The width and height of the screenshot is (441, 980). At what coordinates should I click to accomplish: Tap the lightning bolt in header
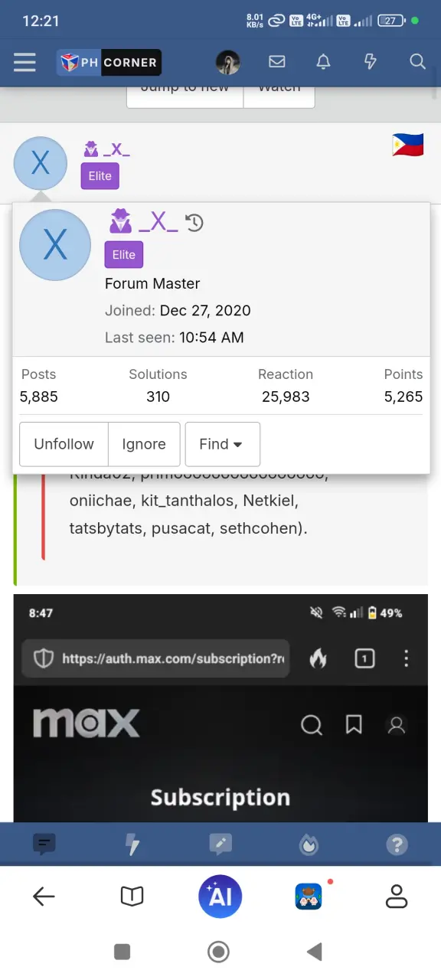(371, 62)
